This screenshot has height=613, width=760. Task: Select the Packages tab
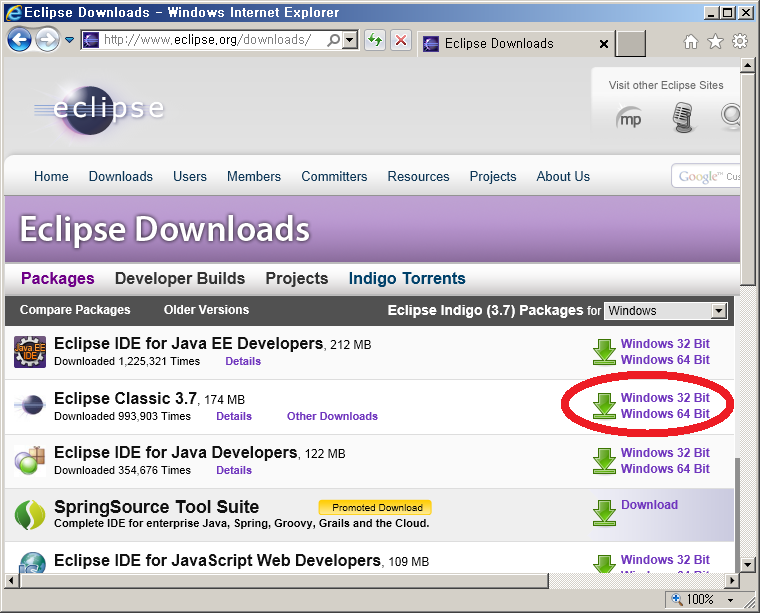pyautogui.click(x=58, y=278)
